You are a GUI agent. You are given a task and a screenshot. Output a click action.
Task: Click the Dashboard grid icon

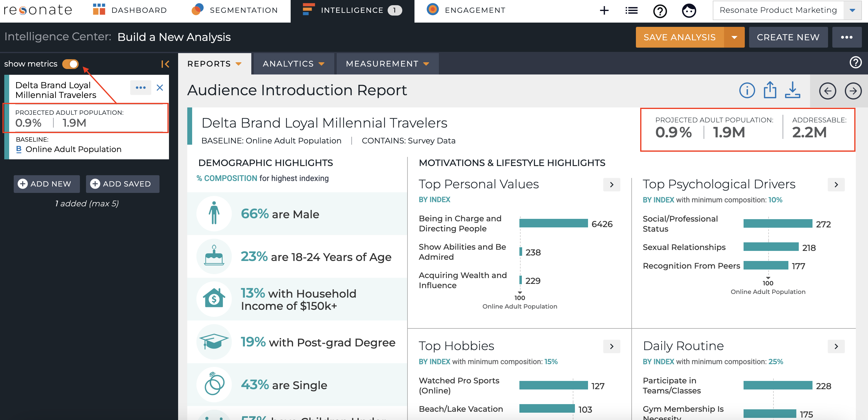point(99,9)
